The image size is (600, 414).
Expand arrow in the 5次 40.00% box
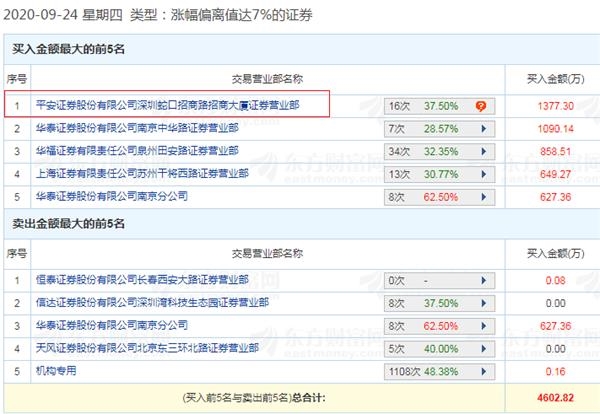pos(484,349)
